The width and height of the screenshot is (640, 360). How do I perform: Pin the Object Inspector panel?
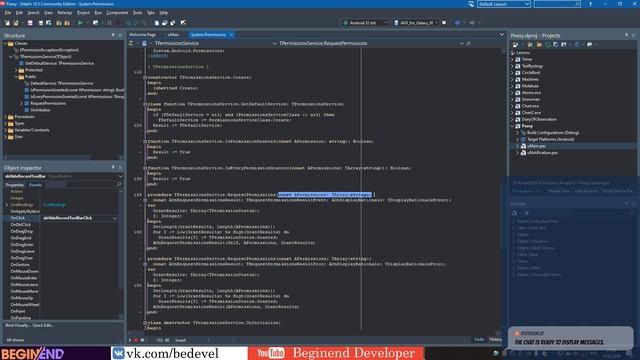tap(113, 167)
